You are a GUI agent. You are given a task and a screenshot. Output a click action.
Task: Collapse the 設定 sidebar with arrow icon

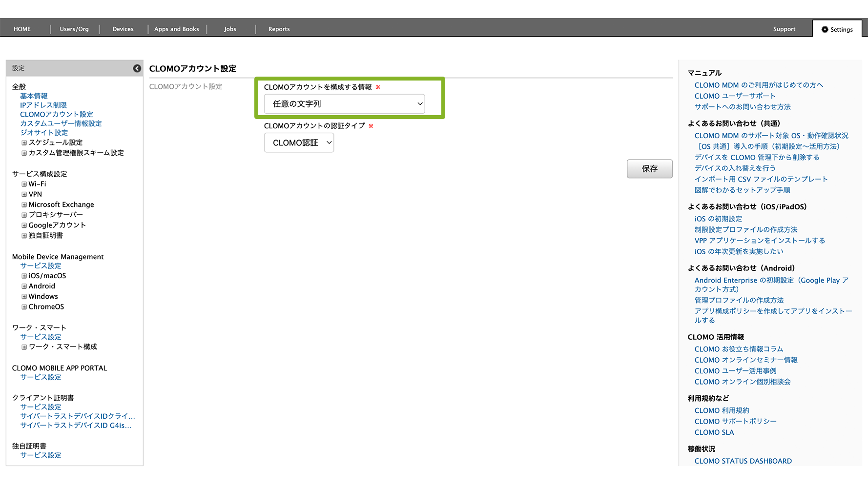coord(137,68)
